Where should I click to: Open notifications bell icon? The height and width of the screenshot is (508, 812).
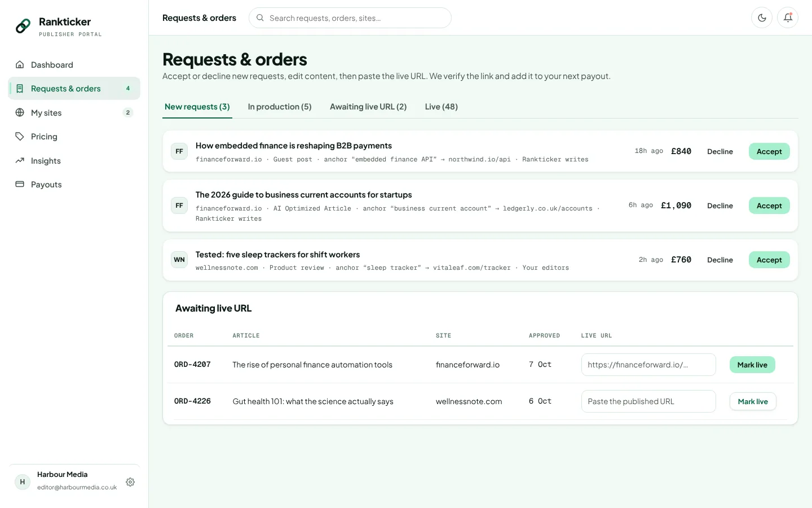tap(788, 17)
